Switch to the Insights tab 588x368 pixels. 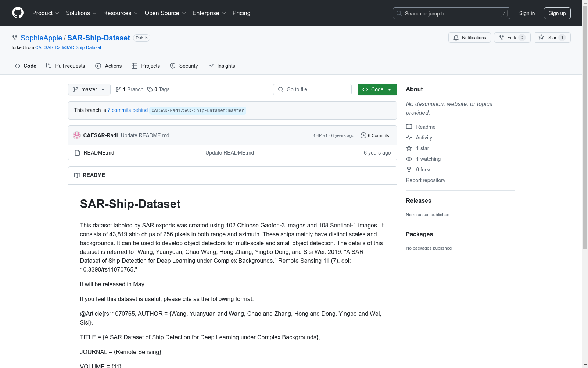coord(221,66)
